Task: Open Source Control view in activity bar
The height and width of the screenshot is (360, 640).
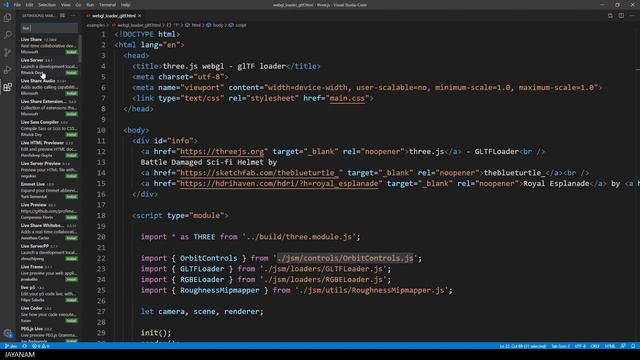Action: coord(7,52)
